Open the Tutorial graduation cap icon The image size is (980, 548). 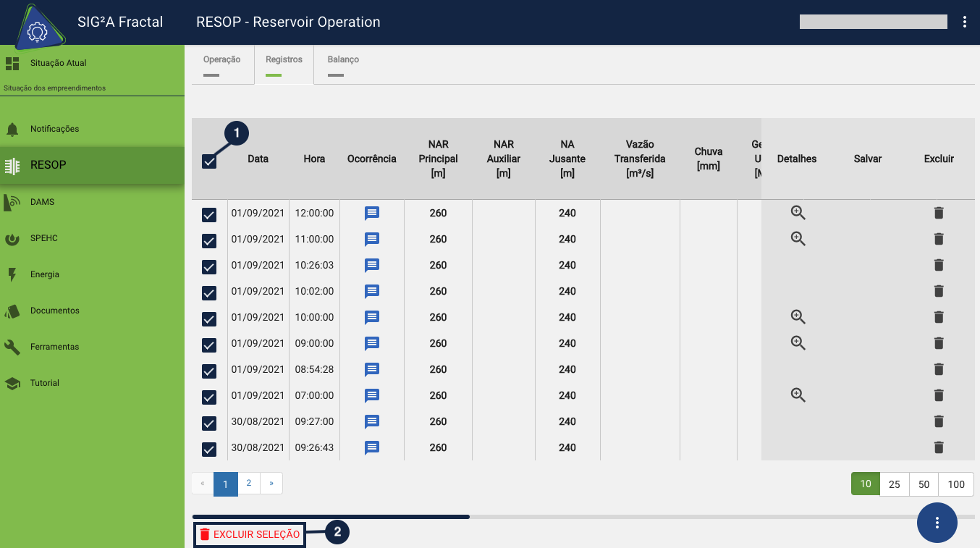pos(12,383)
